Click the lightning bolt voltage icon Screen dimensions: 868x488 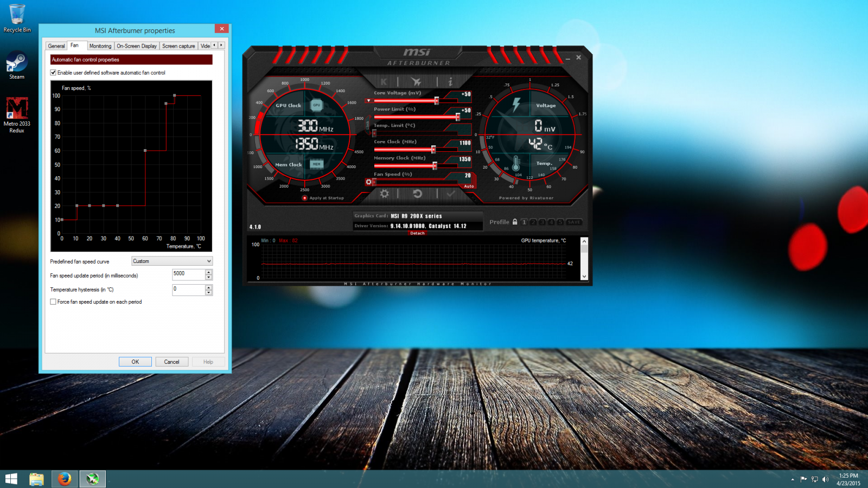[x=516, y=105]
